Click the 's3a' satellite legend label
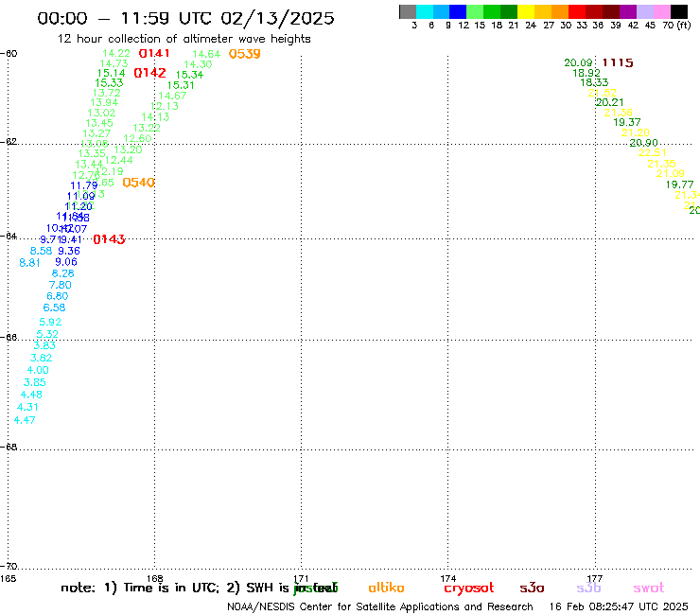Screen dimensions: 700x615 click(x=533, y=589)
